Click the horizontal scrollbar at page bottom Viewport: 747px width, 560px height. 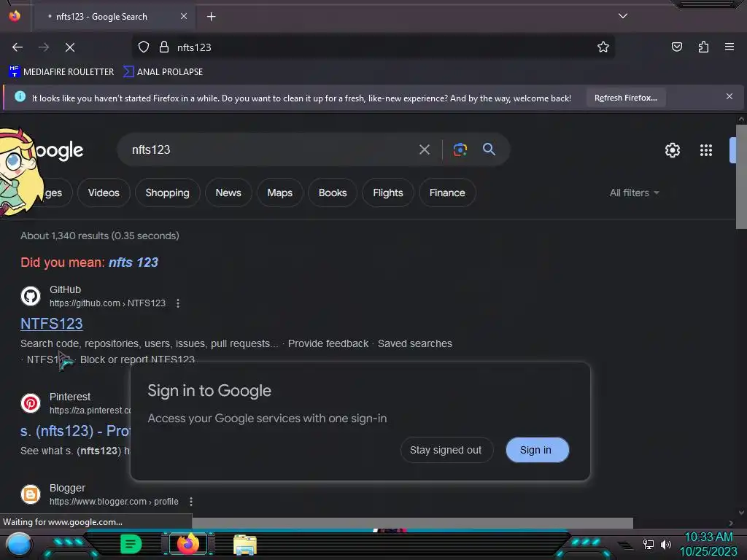click(x=413, y=523)
